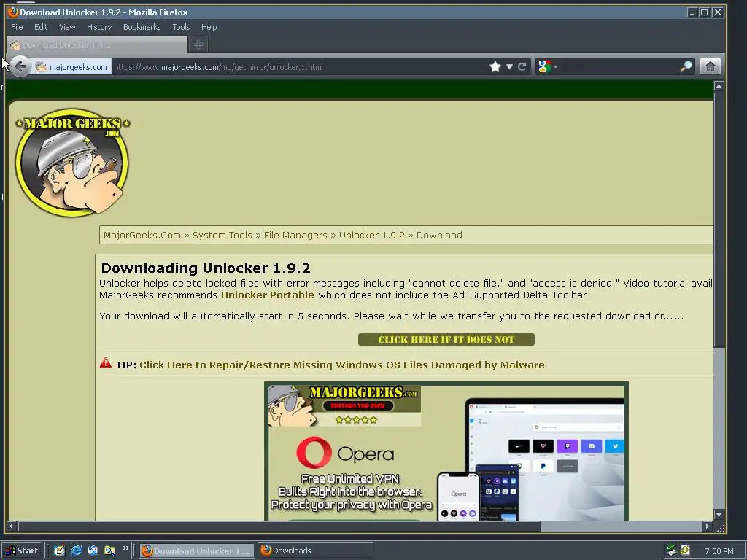Open the Help menu
This screenshot has width=747, height=560.
click(x=209, y=27)
